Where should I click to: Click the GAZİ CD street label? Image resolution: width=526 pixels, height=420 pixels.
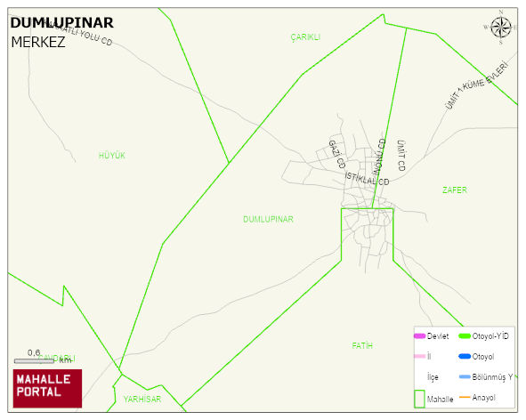(x=336, y=154)
